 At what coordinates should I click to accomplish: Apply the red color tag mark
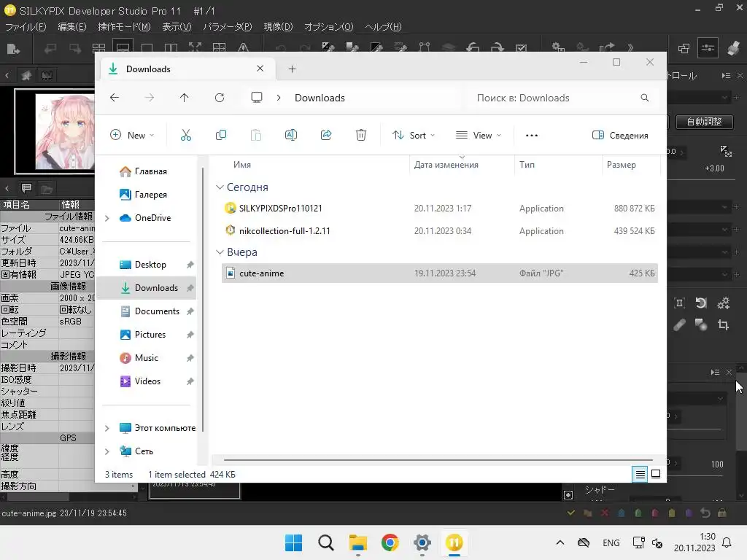tap(654, 513)
